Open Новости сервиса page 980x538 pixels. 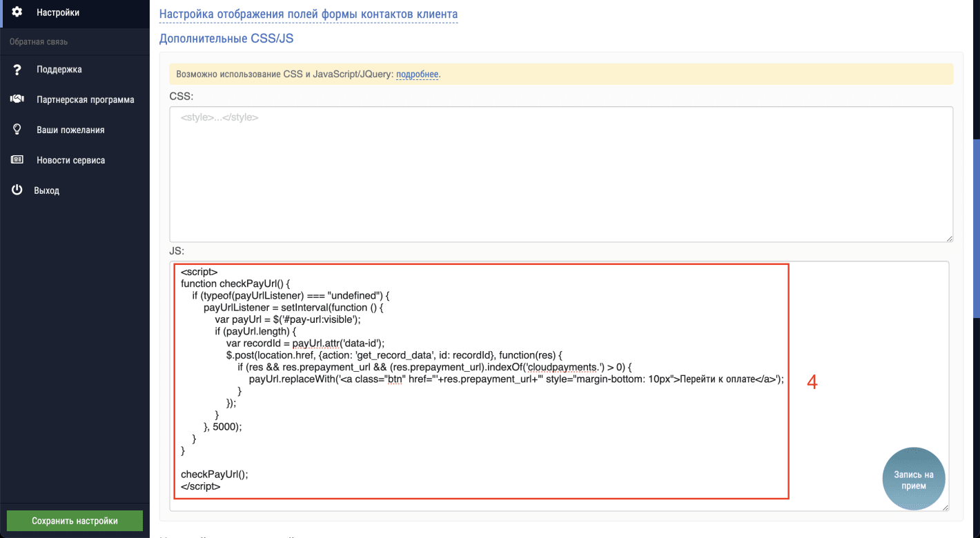(x=70, y=159)
